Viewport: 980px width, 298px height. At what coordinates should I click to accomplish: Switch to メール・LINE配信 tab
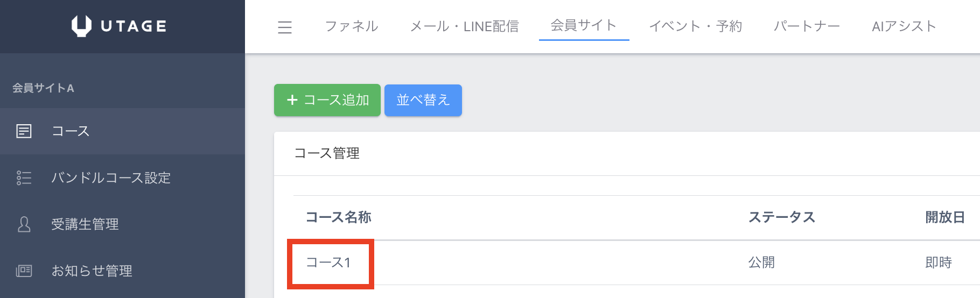coord(464,26)
